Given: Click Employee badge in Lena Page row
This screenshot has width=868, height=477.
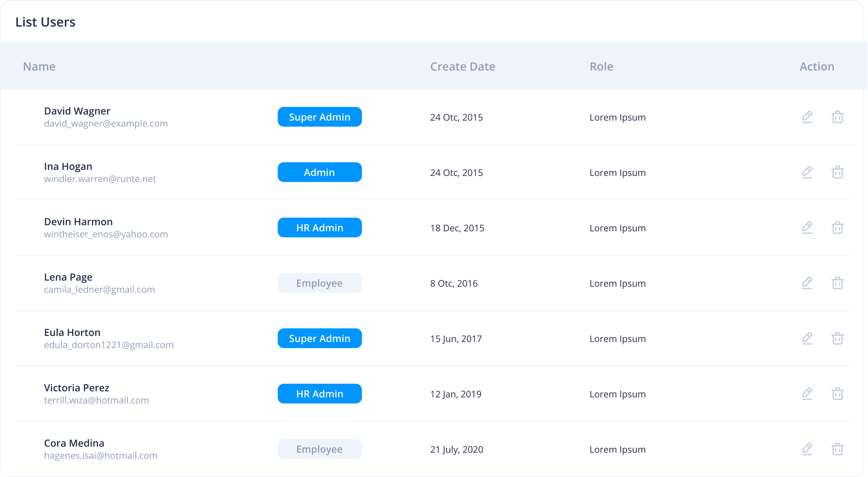Looking at the screenshot, I should click(319, 283).
